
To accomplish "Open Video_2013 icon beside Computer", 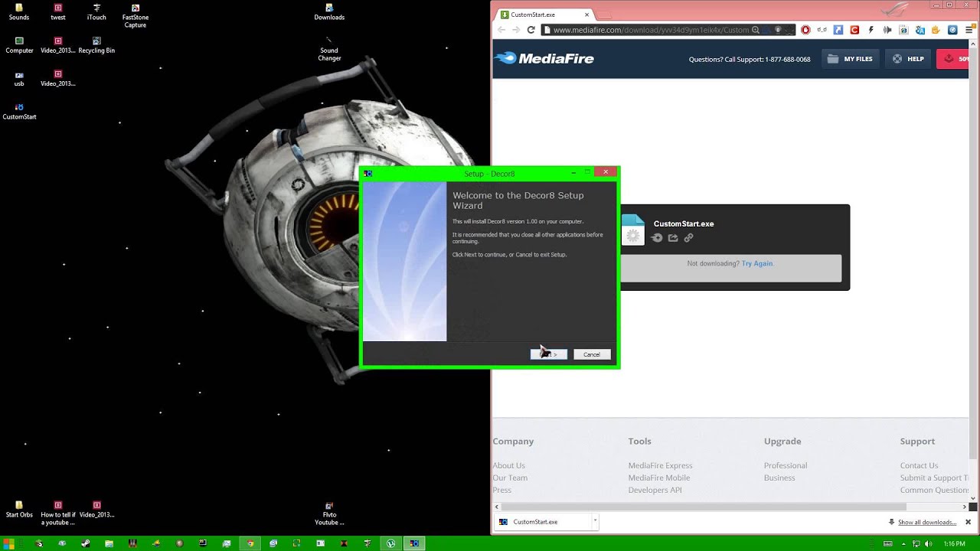I will (x=58, y=45).
